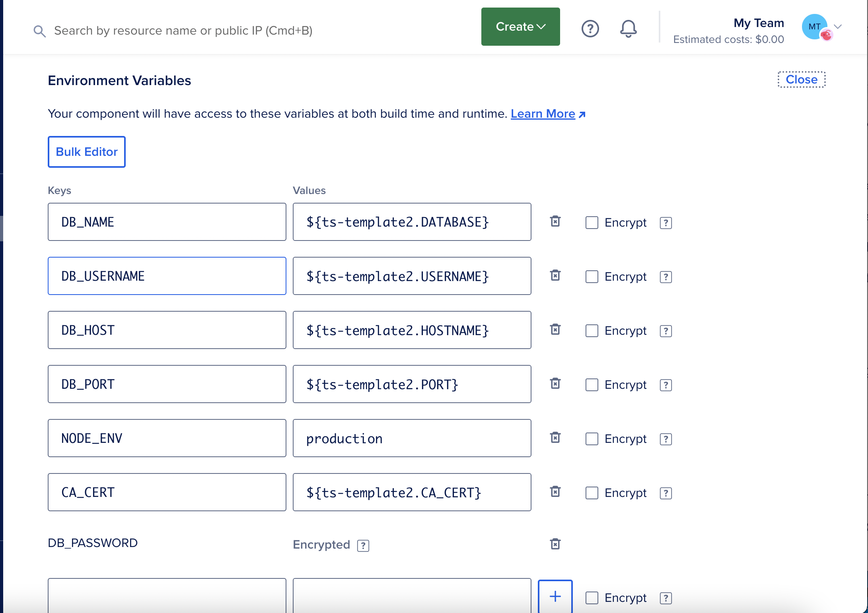This screenshot has width=868, height=613.
Task: Click the empty new value field
Action: tap(412, 596)
